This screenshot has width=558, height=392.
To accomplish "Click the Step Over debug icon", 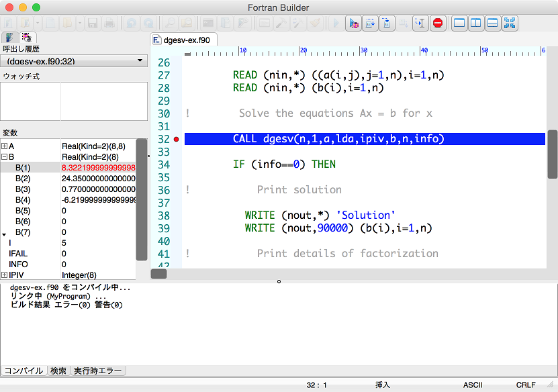I will click(370, 23).
